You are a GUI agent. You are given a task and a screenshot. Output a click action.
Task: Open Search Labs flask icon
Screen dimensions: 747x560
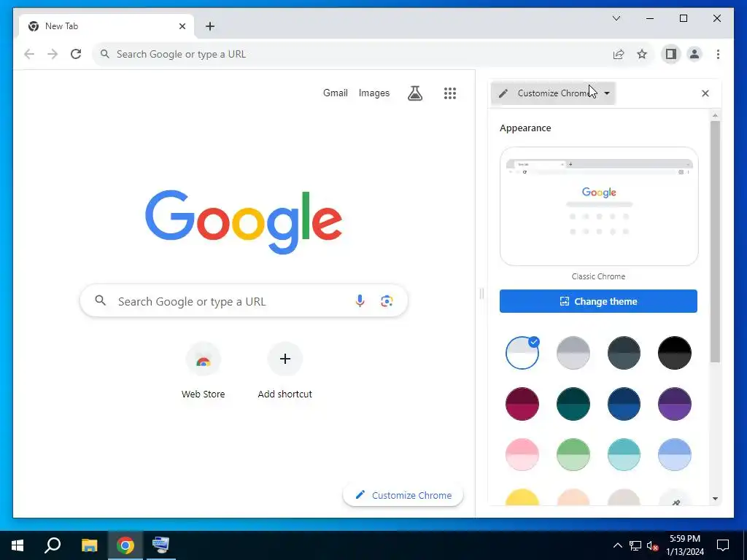(x=415, y=93)
